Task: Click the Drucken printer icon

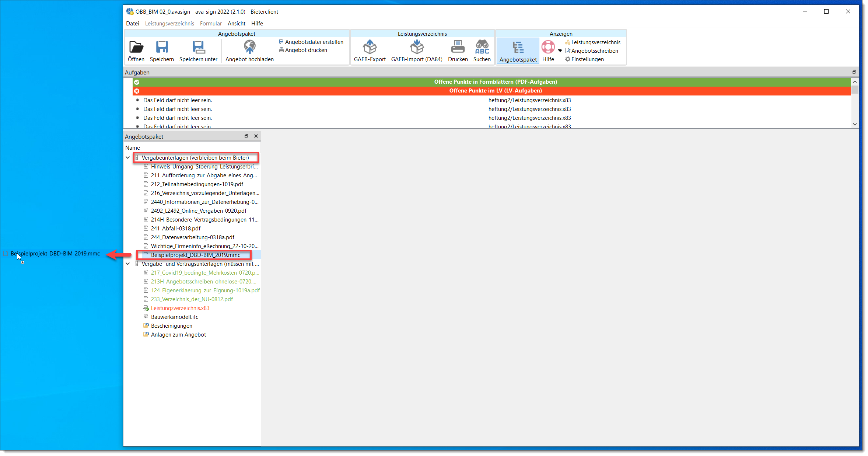Action: (x=458, y=47)
